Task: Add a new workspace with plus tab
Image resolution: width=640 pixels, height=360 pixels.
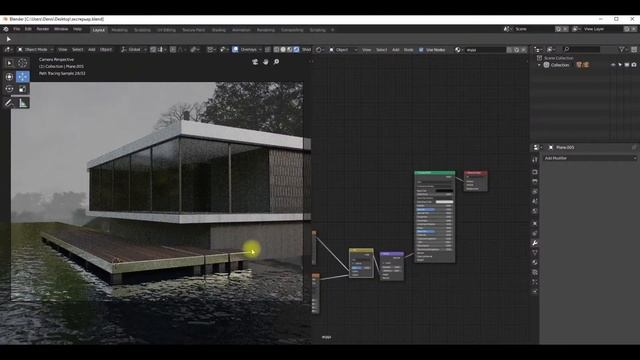Action: [333, 30]
